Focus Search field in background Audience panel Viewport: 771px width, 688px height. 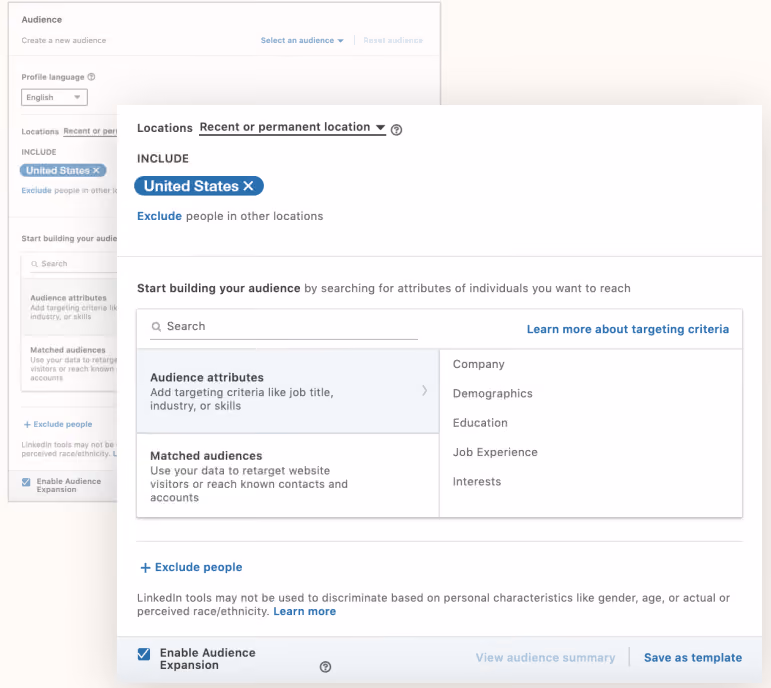74,264
